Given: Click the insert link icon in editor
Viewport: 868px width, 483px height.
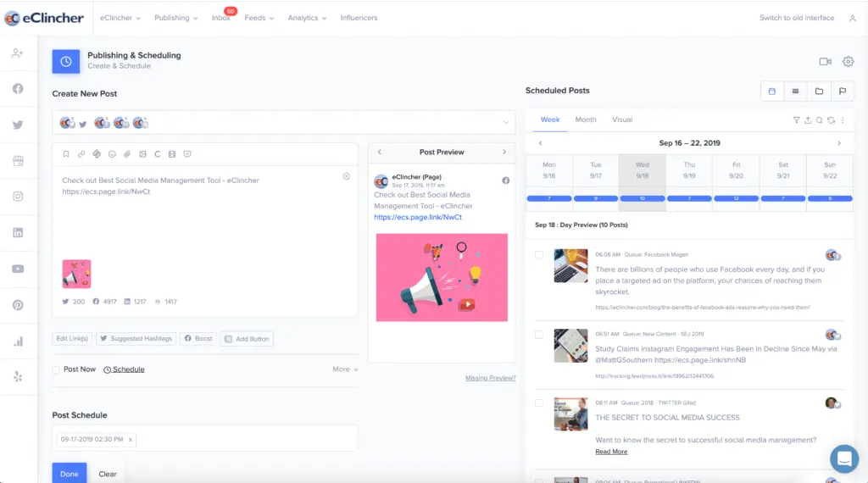Looking at the screenshot, I should point(81,154).
